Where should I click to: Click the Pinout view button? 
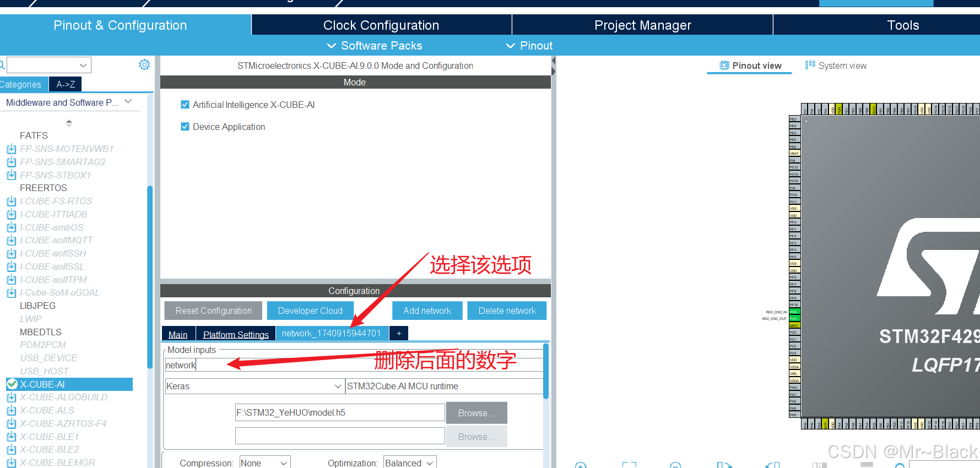(750, 66)
